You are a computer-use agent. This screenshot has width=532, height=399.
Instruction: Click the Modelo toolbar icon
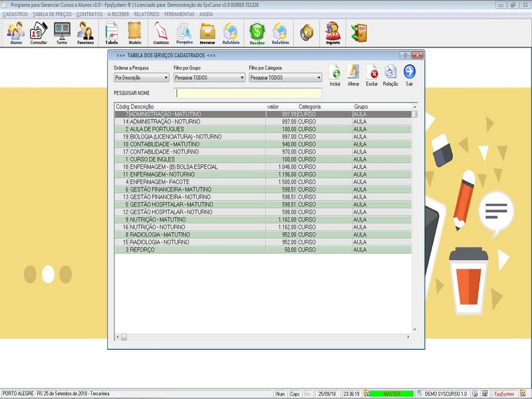point(134,31)
